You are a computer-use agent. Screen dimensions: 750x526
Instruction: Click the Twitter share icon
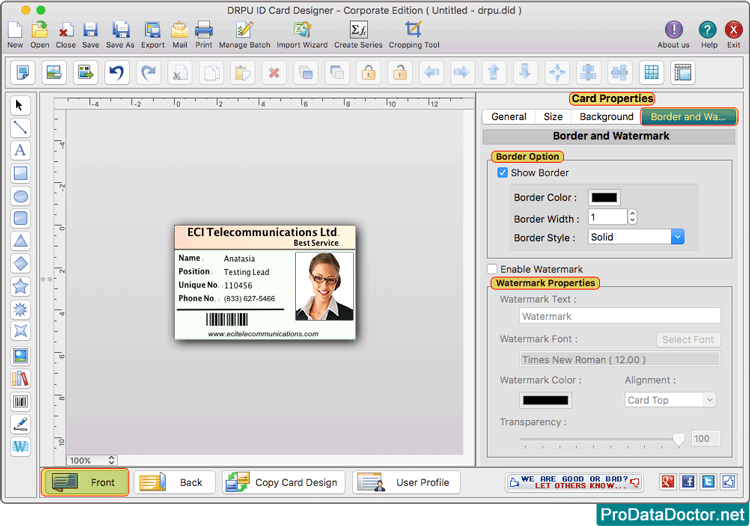click(708, 482)
